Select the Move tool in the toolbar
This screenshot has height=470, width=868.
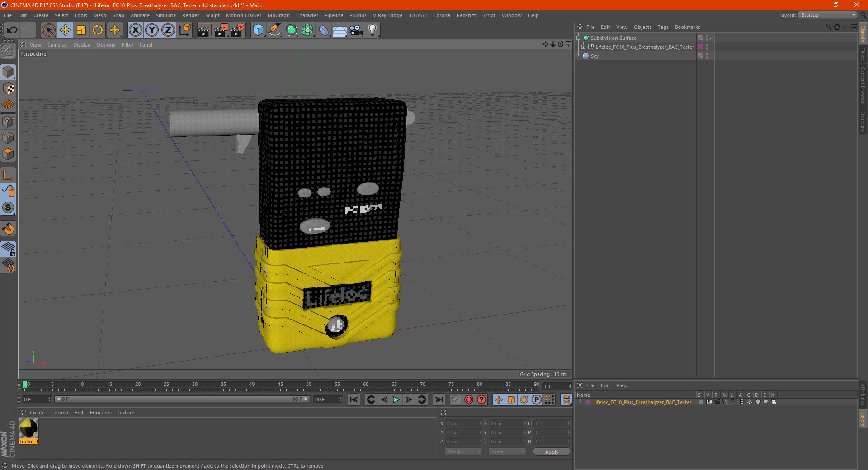pos(65,30)
